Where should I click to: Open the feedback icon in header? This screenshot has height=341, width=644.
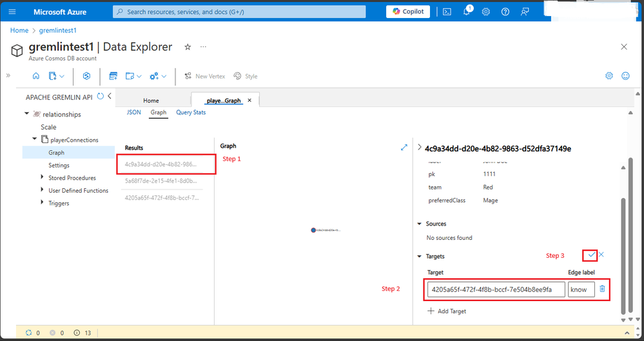(525, 12)
